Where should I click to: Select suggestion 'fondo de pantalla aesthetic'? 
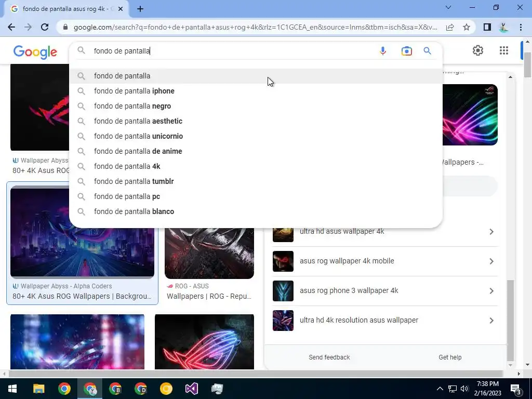coord(256,121)
